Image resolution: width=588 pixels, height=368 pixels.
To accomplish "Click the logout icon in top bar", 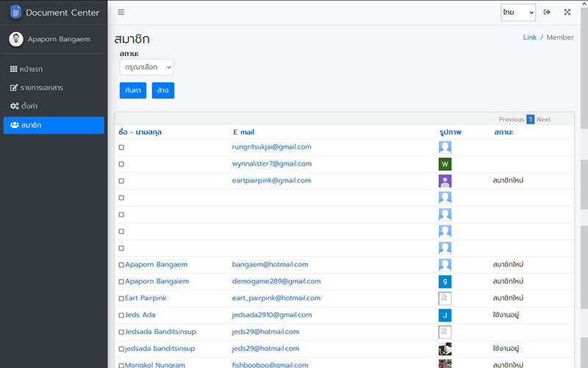I will [x=547, y=13].
